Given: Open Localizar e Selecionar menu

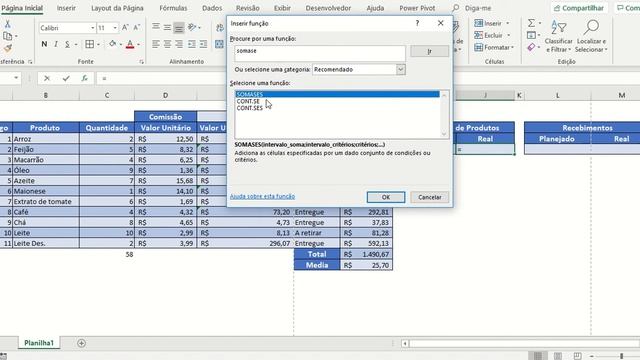Looking at the screenshot, I should pyautogui.click(x=591, y=36).
